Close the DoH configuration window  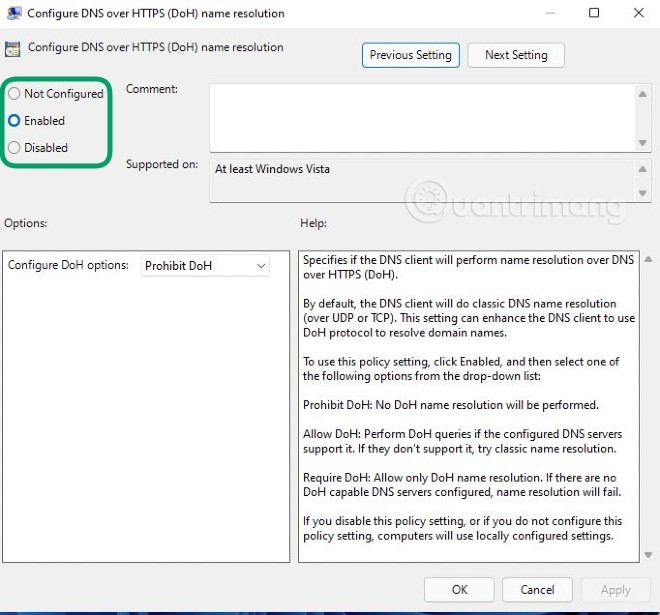pos(639,14)
